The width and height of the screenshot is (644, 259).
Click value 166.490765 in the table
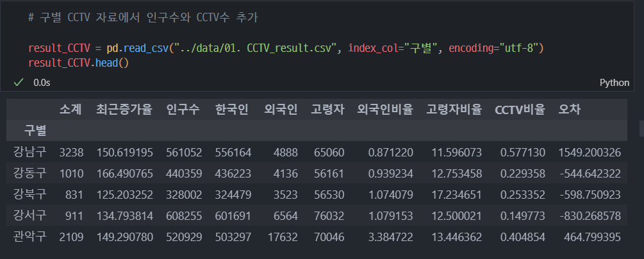point(125,174)
